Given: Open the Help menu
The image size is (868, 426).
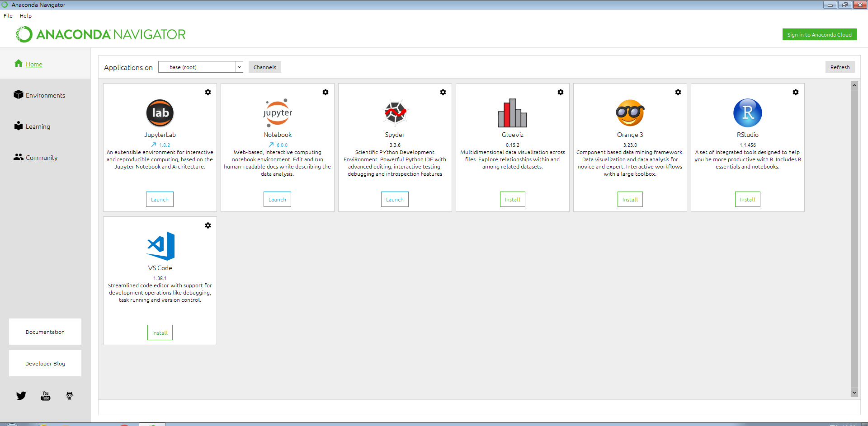Looking at the screenshot, I should coord(26,16).
